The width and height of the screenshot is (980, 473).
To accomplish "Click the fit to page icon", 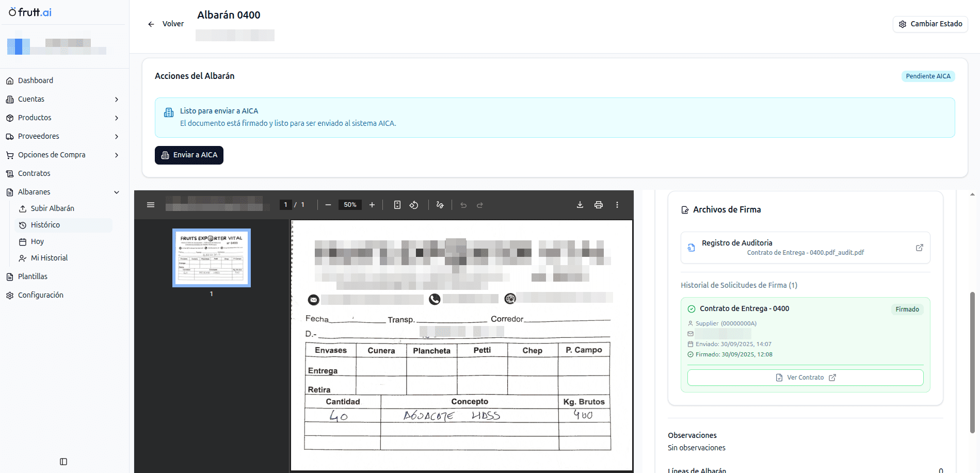I will point(397,205).
